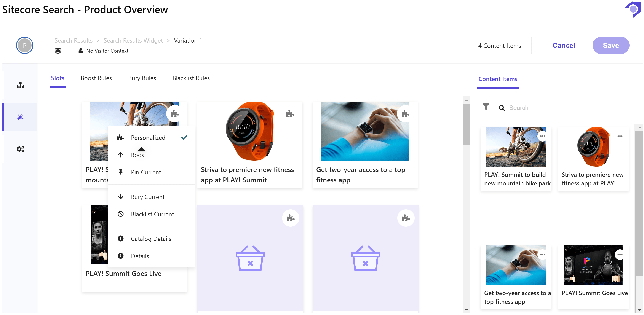Expand options for PLAY! Summit Goes Live item
This screenshot has width=644, height=315.
pyautogui.click(x=620, y=255)
